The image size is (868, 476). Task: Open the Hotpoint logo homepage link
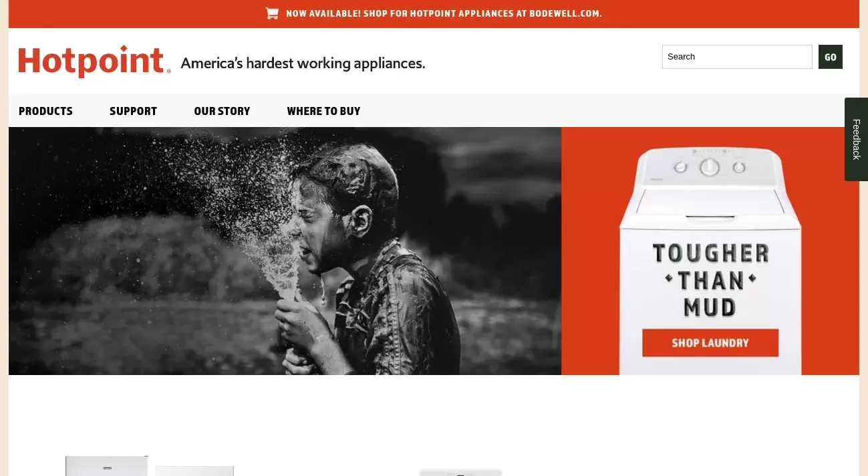(91, 62)
